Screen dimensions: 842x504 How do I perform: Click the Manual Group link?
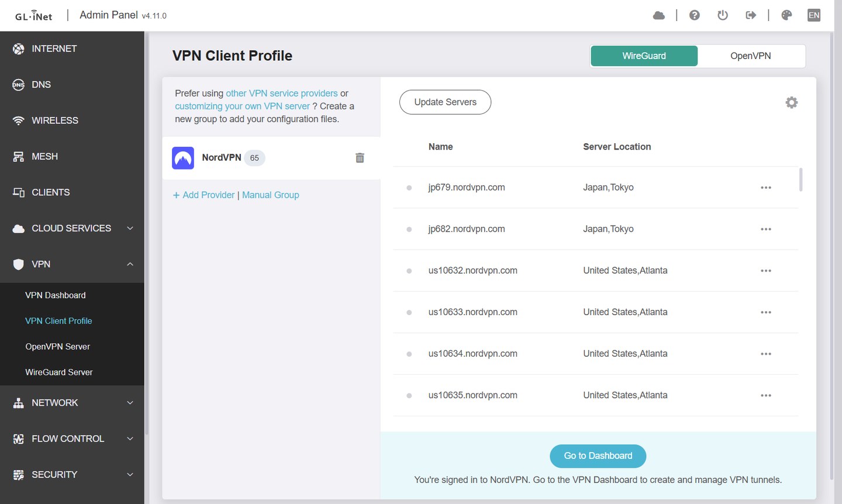coord(271,195)
